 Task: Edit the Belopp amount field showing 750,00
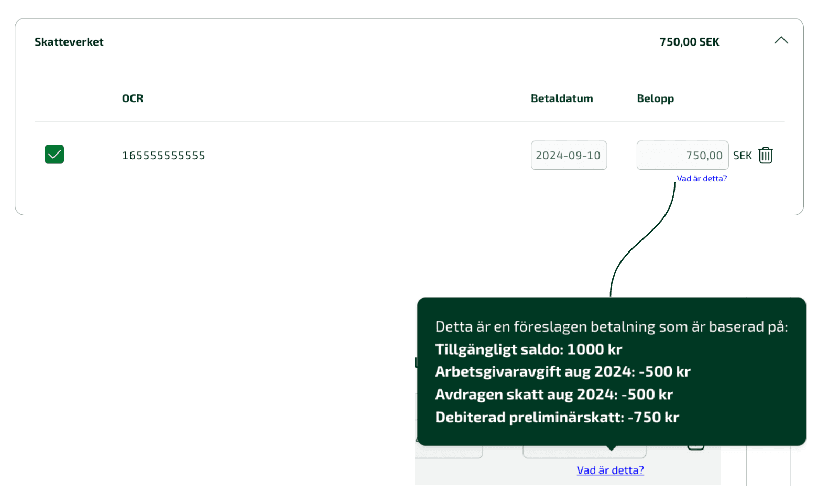(x=682, y=155)
